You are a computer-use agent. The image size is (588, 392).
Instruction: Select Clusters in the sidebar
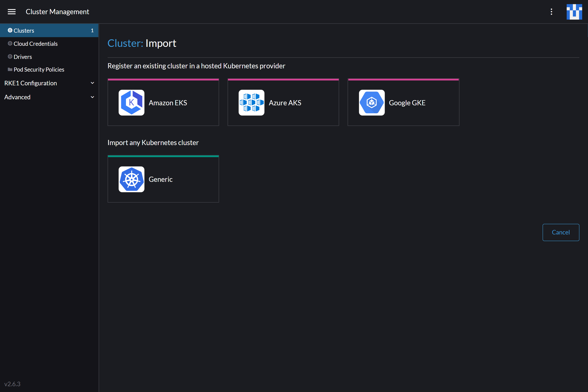(x=24, y=30)
